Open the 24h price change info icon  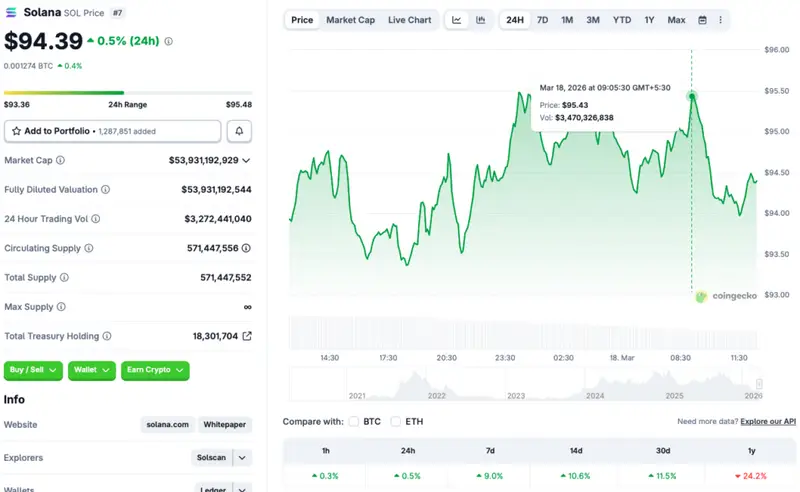(168, 41)
